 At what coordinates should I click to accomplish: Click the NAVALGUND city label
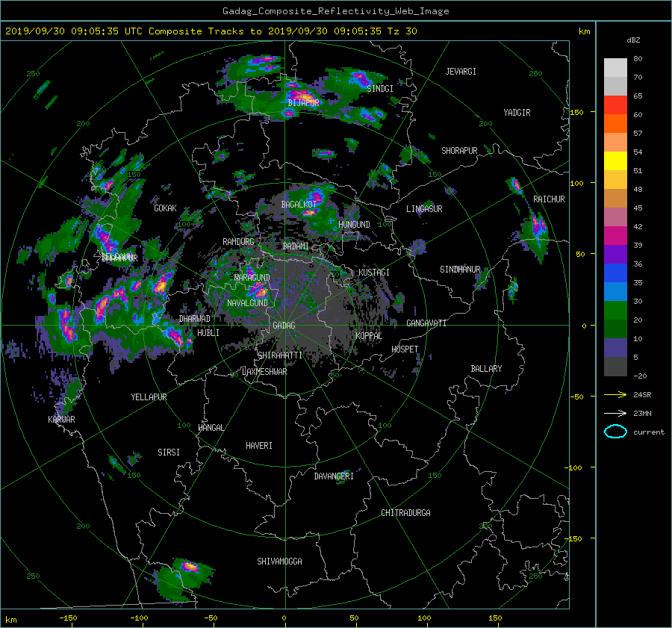[247, 303]
